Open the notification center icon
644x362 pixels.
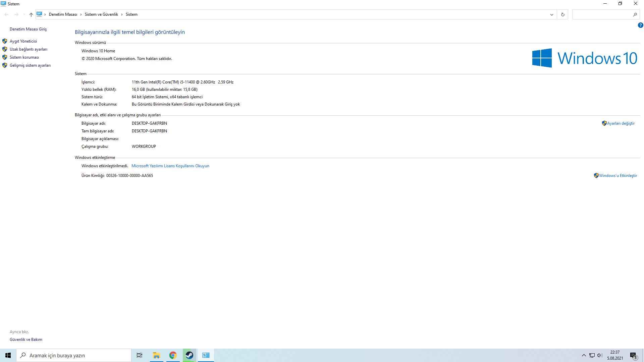click(x=633, y=355)
